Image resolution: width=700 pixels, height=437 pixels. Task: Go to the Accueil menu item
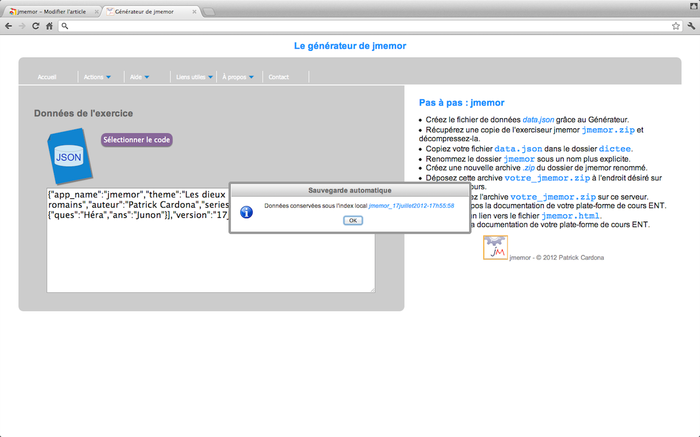click(47, 77)
